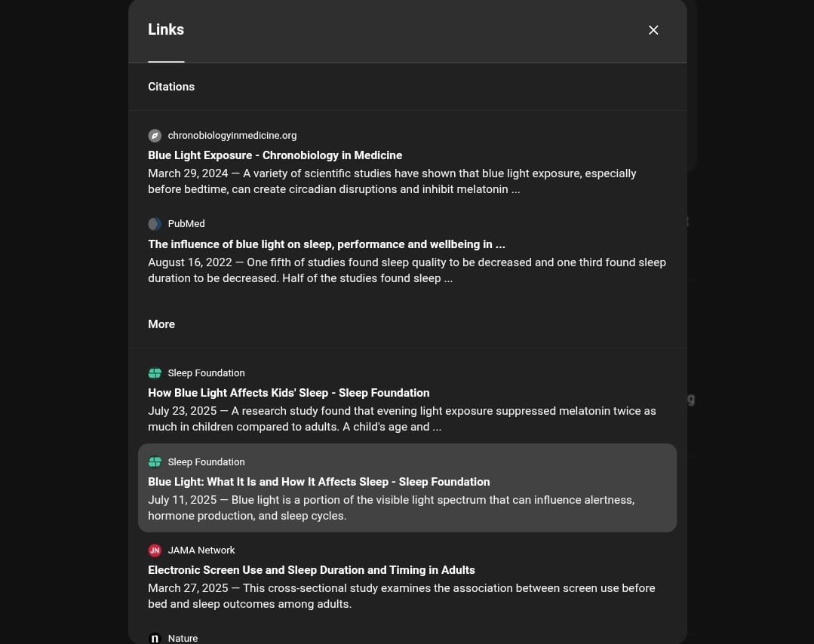Open Electronic Screen Use and Sleep Duration article
This screenshot has height=644, width=814.
tap(312, 570)
